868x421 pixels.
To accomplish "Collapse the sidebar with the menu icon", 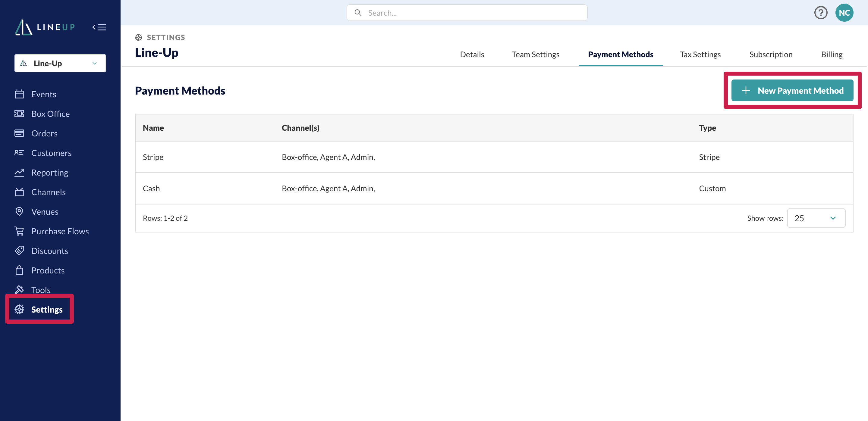I will 99,27.
